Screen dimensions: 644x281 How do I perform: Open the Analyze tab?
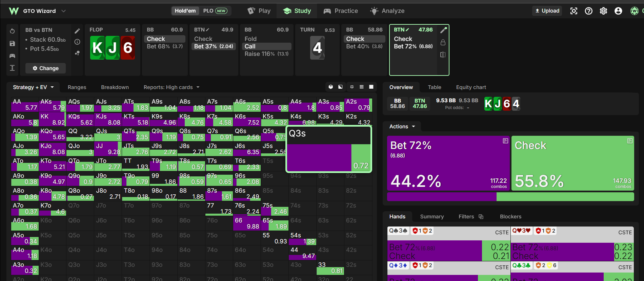[387, 11]
